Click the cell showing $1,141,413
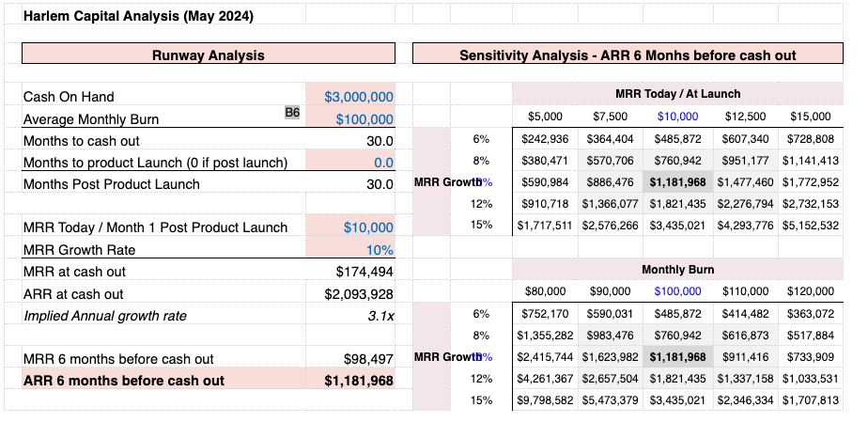Image resolution: width=868 pixels, height=438 pixels. tap(811, 161)
